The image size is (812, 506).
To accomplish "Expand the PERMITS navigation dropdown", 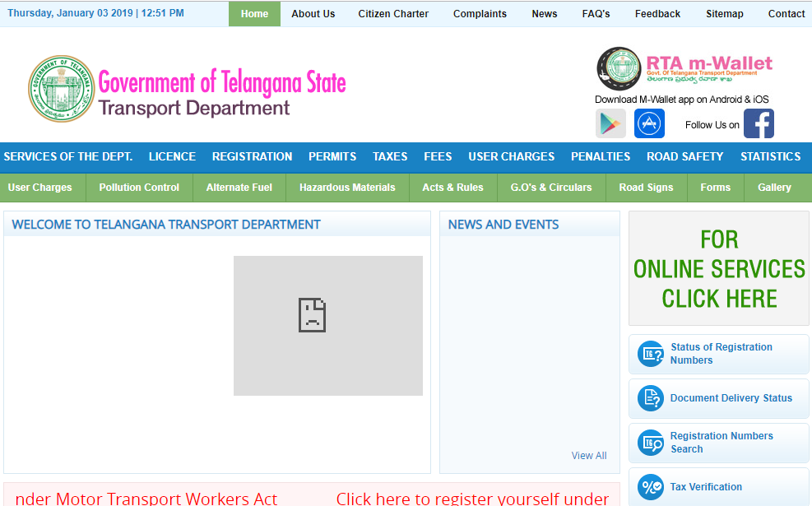I will coord(332,157).
